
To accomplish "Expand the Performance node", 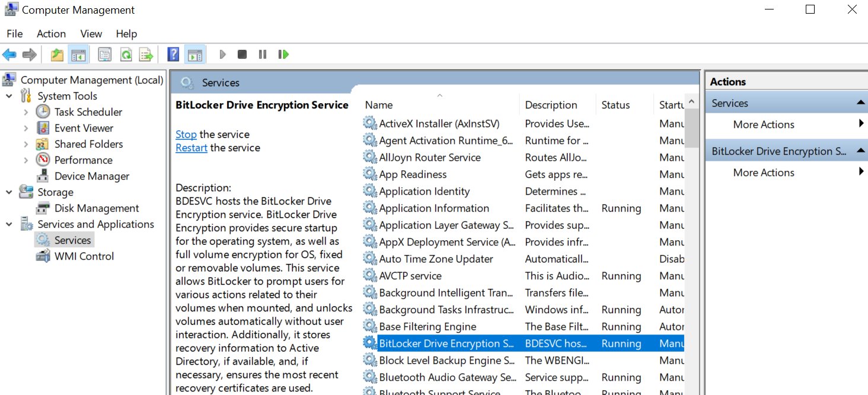I will coord(25,160).
